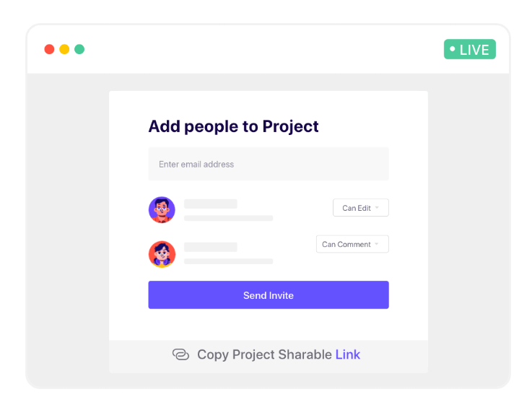Screen dimensions: 532x410
Task: Open the Can Edit permission dropdown
Action: pyautogui.click(x=361, y=208)
